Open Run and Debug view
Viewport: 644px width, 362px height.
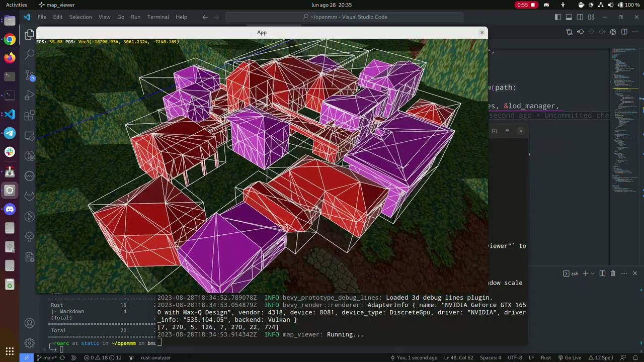point(29,95)
